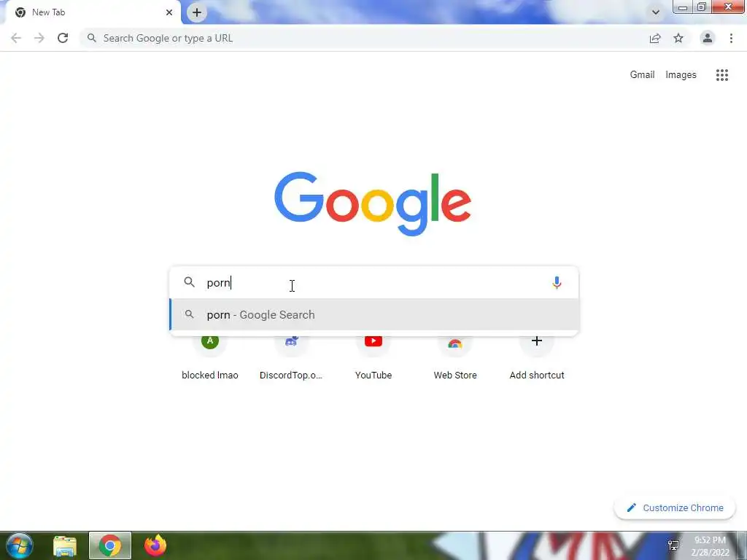The width and height of the screenshot is (747, 560).
Task: Open the blocked lmao shortcut
Action: pos(209,357)
